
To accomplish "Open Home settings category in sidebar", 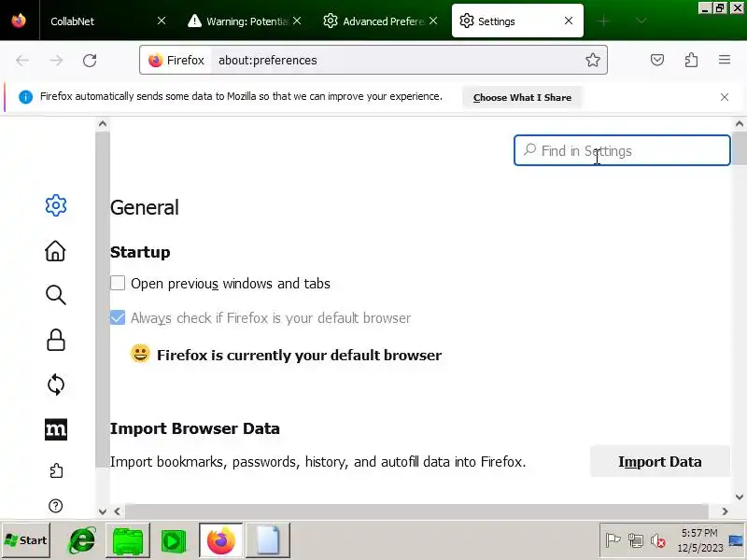I will (x=55, y=250).
